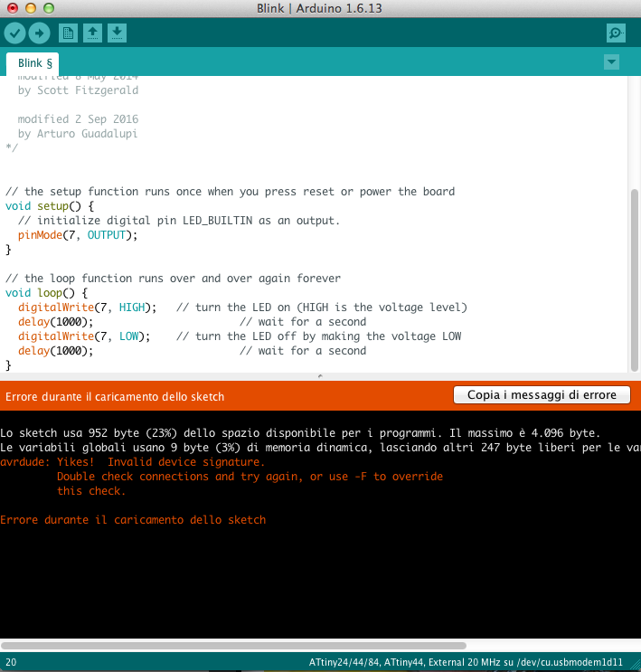The height and width of the screenshot is (672, 641).
Task: Click console text 'this check.'
Action: click(91, 491)
